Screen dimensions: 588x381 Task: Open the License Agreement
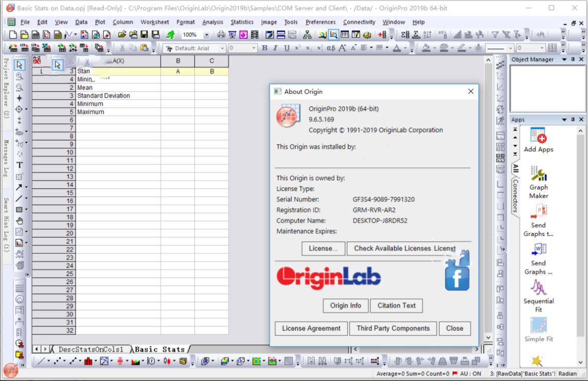(311, 328)
